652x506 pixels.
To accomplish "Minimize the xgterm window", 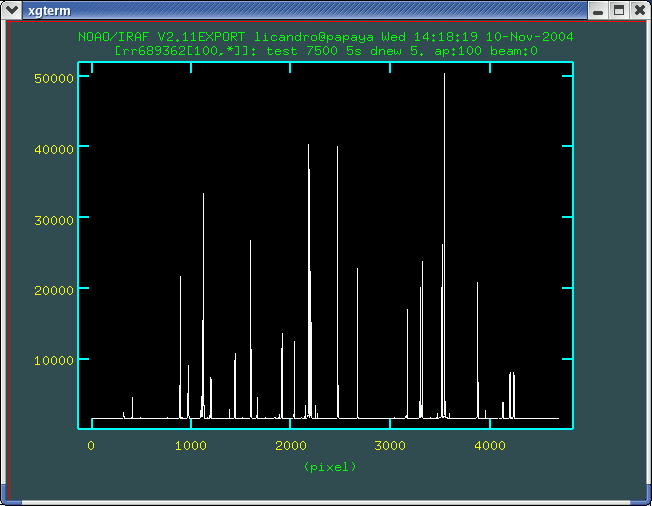I will [598, 11].
